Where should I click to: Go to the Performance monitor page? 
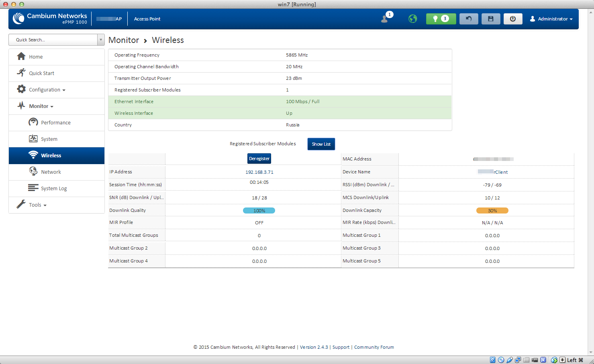point(55,123)
